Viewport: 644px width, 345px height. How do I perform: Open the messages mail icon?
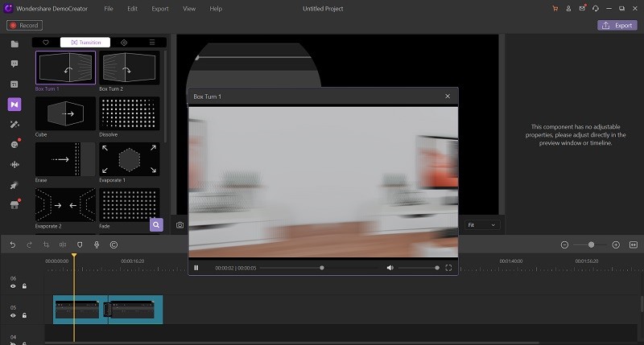click(582, 8)
